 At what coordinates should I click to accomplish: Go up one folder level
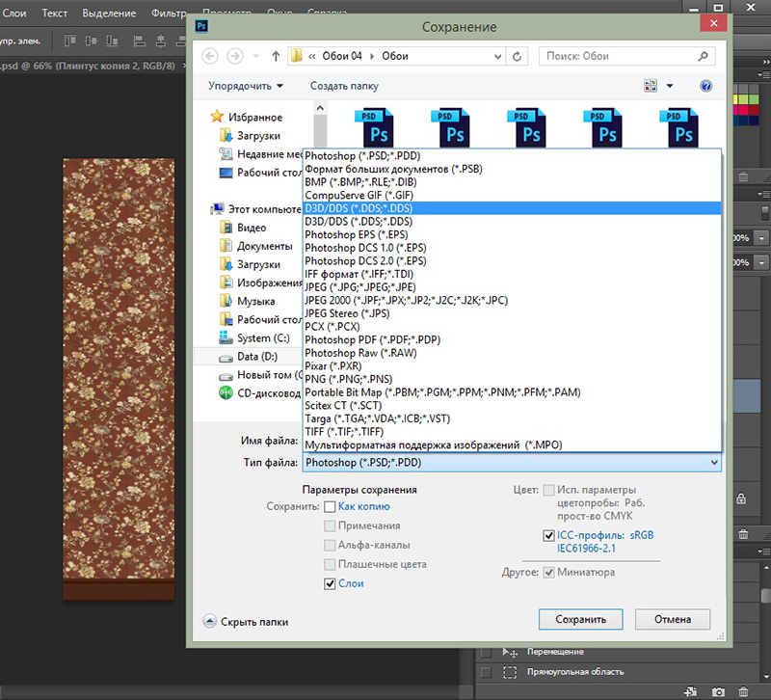tap(276, 56)
